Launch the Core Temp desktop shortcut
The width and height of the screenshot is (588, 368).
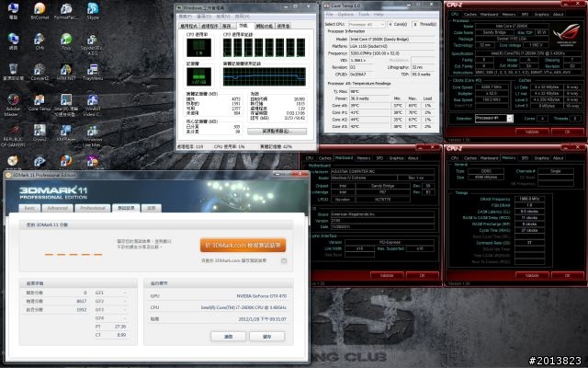tap(40, 102)
